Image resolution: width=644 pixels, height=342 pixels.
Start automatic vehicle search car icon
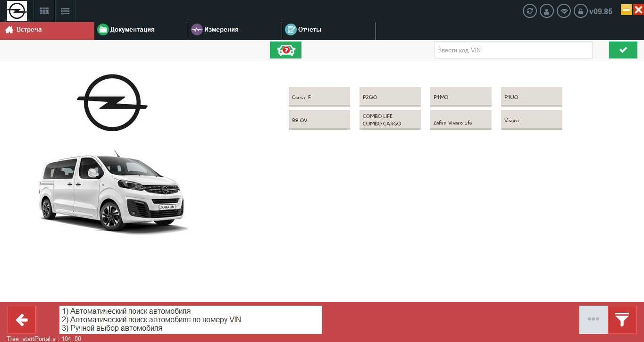285,50
